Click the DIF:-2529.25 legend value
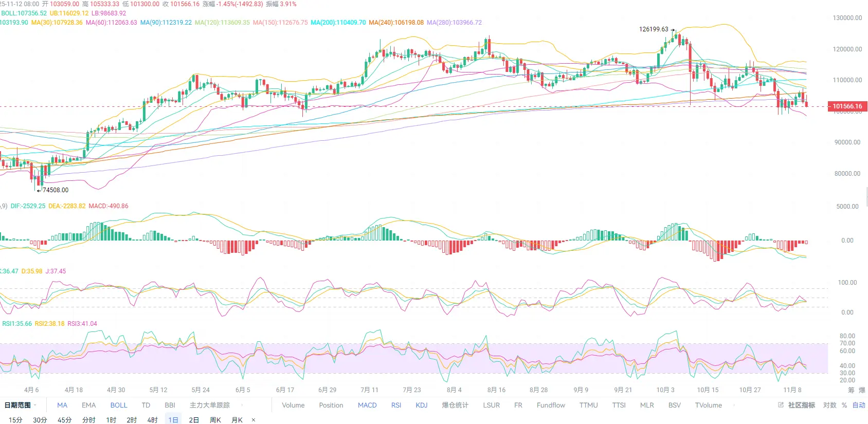 tap(28, 206)
